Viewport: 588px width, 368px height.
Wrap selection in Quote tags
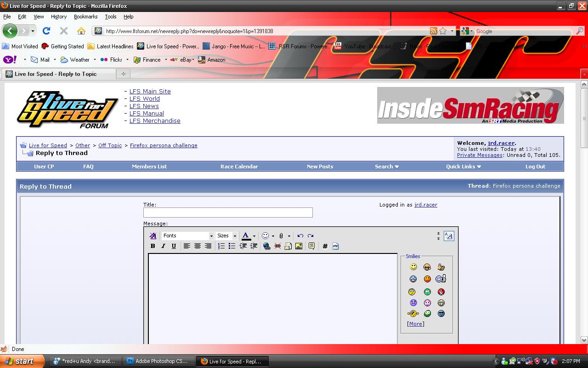point(311,246)
